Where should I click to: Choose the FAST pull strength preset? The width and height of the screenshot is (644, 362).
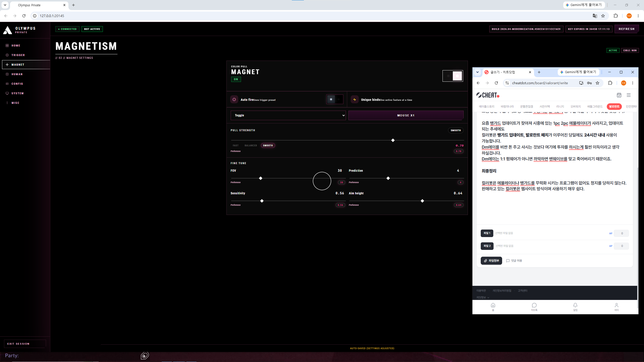click(x=236, y=146)
